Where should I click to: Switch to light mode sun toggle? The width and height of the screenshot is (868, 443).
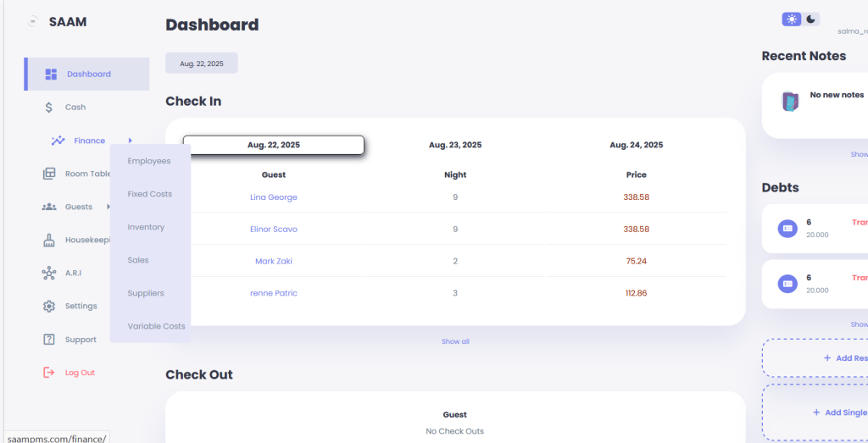792,19
